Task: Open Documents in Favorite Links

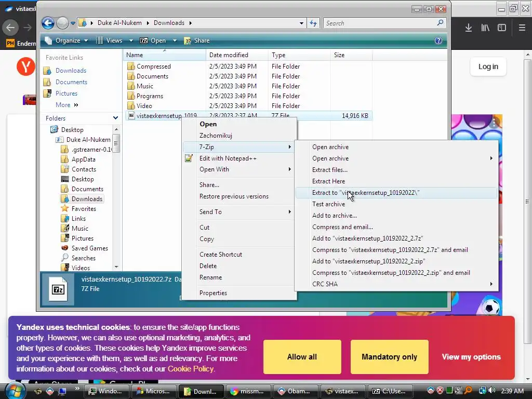Action: coord(71,82)
